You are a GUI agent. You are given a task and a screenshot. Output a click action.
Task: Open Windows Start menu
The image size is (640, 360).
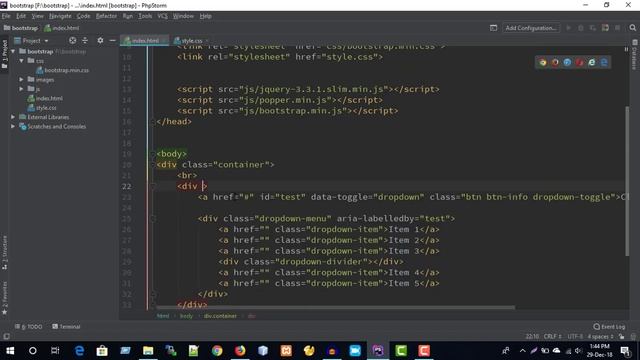pyautogui.click(x=10, y=351)
